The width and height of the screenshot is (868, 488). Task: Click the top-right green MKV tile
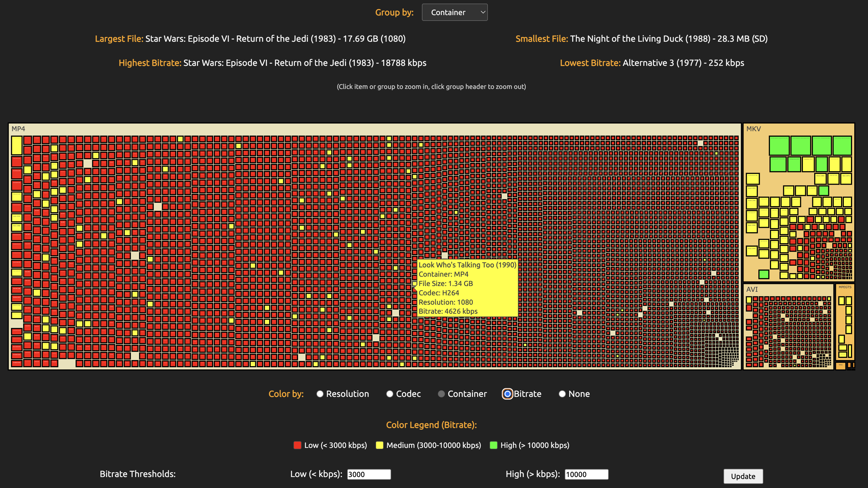point(842,145)
